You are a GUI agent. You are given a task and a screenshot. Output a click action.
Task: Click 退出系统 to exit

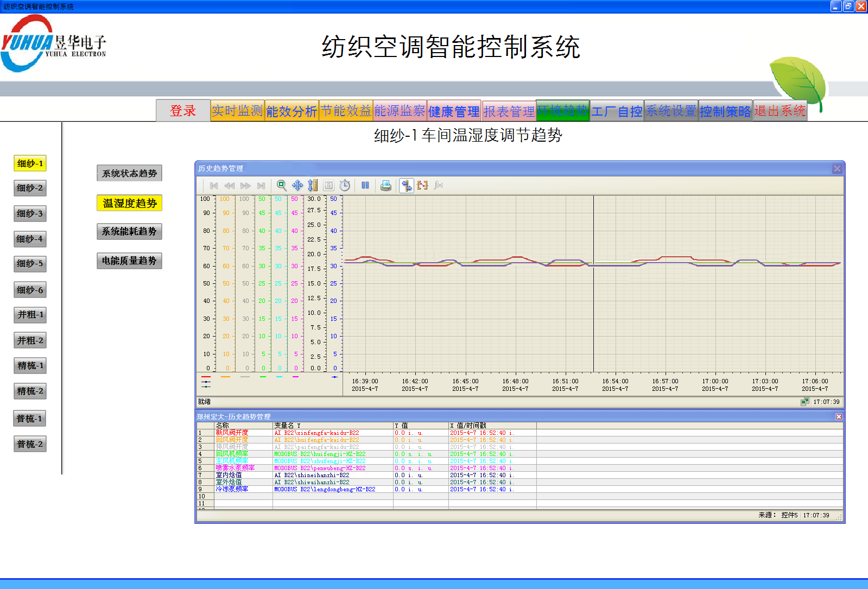[780, 111]
